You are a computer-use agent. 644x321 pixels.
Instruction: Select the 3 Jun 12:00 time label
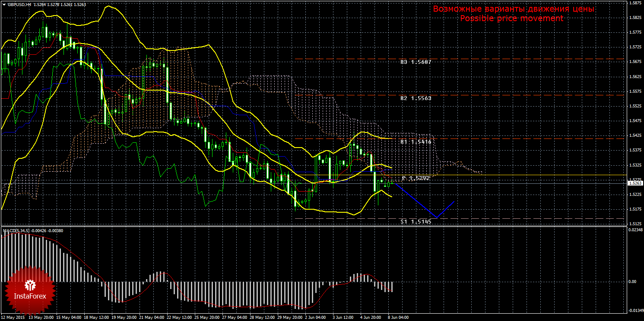(343, 318)
